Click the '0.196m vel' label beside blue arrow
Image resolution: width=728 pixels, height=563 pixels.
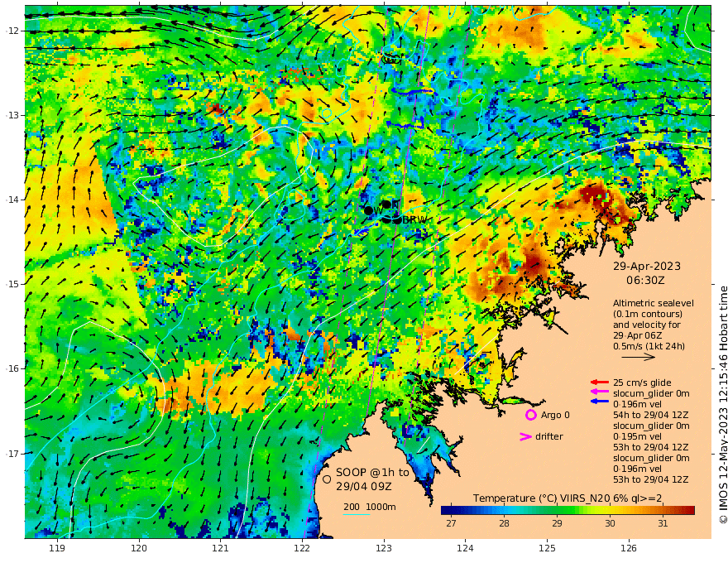[x=637, y=404]
